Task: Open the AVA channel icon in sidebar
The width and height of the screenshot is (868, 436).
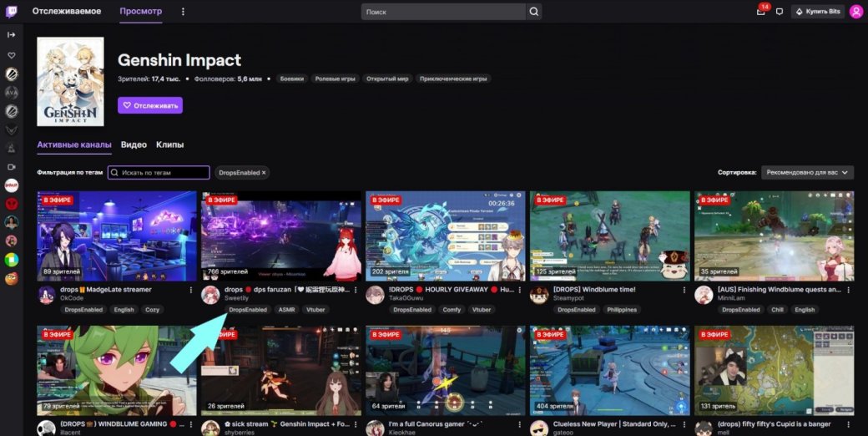Action: tap(11, 93)
